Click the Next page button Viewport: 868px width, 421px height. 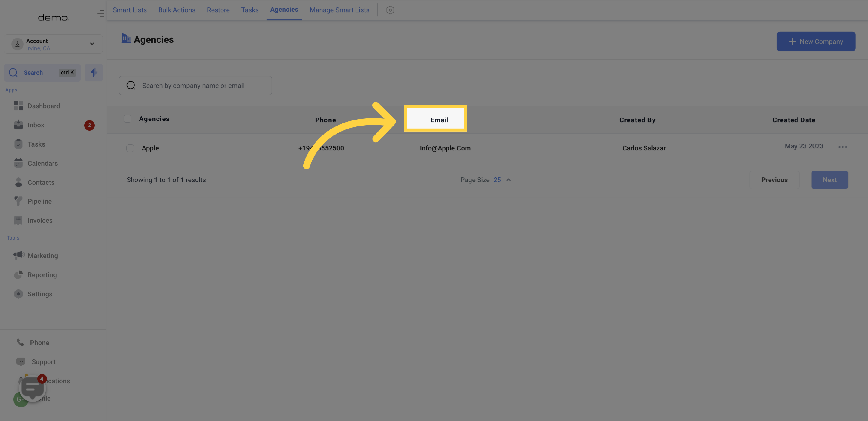(x=829, y=180)
